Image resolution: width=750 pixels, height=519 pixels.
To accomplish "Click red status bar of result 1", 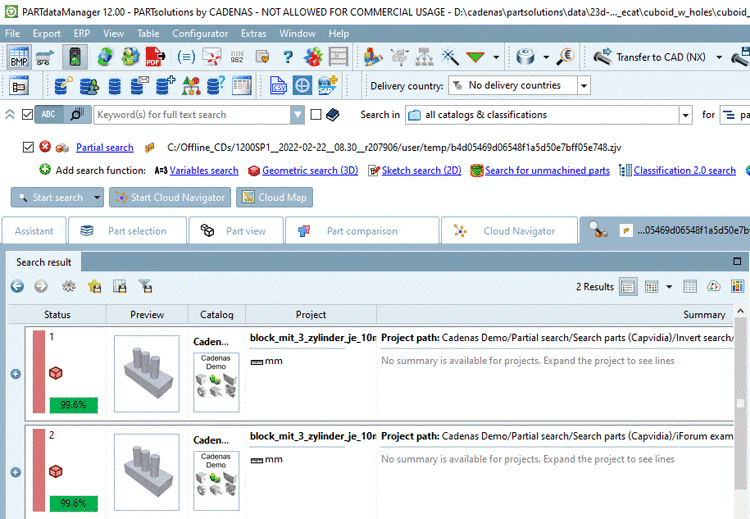I will pos(39,371).
